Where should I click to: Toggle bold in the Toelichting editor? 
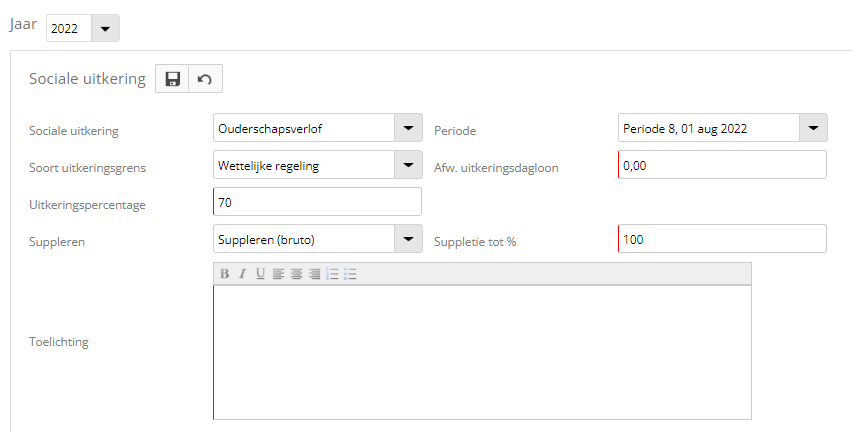[224, 274]
